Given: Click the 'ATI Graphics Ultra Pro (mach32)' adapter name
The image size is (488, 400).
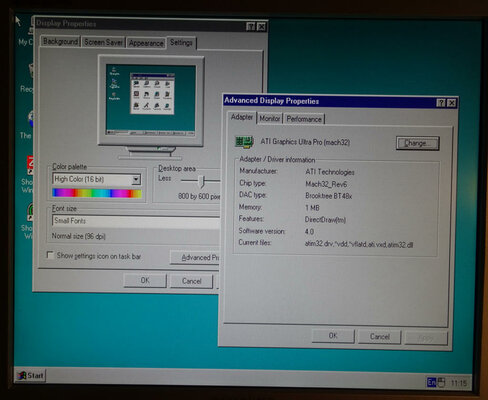Looking at the screenshot, I should pos(305,142).
